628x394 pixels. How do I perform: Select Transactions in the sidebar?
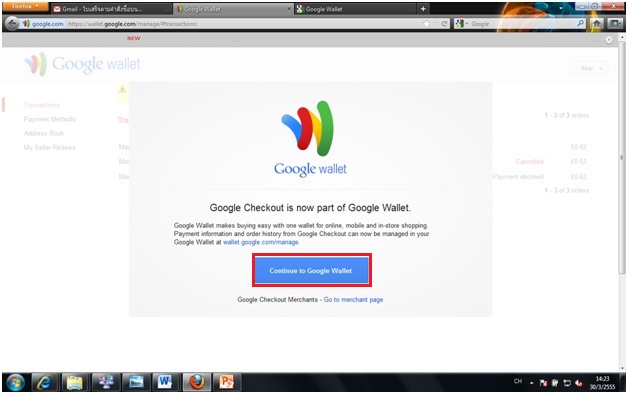pos(42,105)
